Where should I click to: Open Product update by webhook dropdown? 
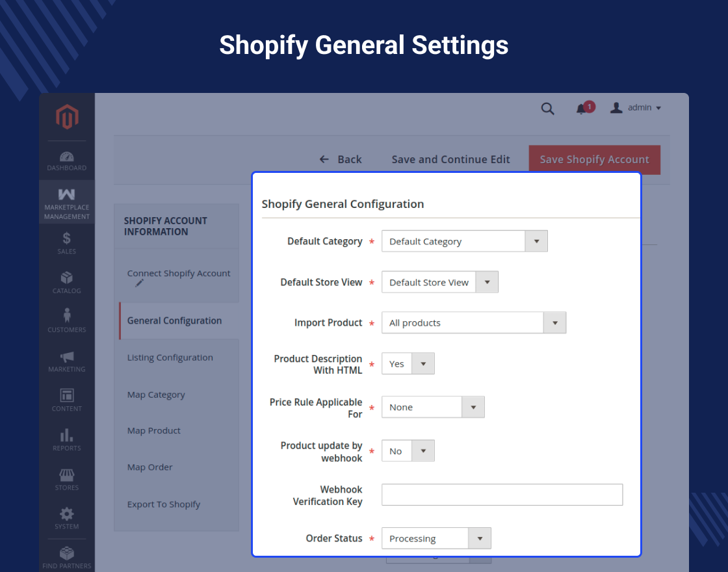click(408, 450)
